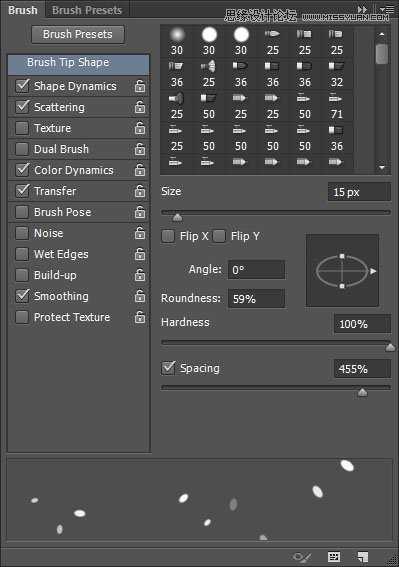Click the Hardness slider track
This screenshot has height=567, width=399.
(x=276, y=342)
